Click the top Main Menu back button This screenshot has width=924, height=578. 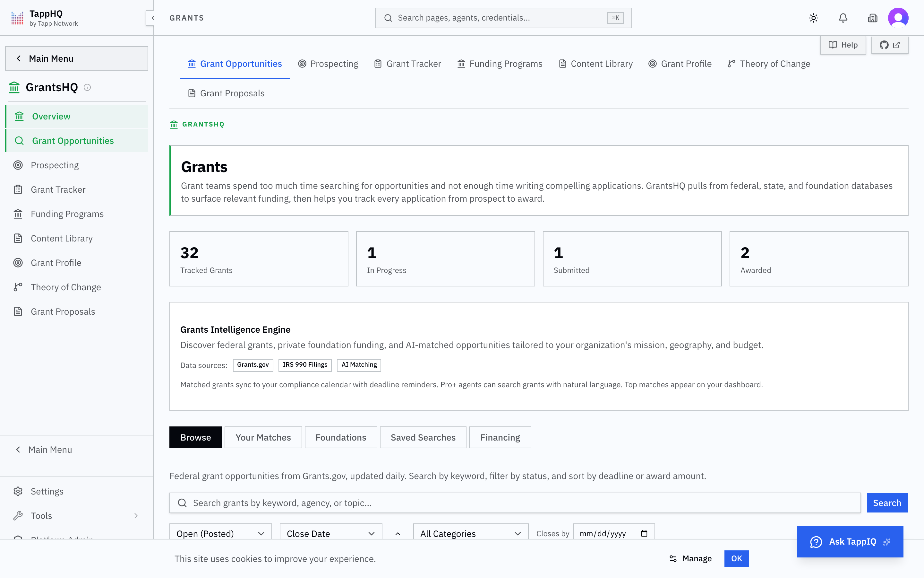click(77, 58)
